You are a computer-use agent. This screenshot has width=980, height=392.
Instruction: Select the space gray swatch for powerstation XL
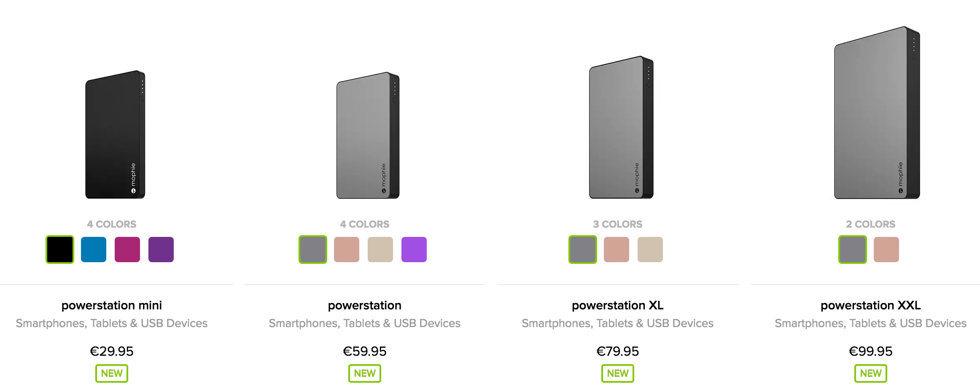click(582, 249)
